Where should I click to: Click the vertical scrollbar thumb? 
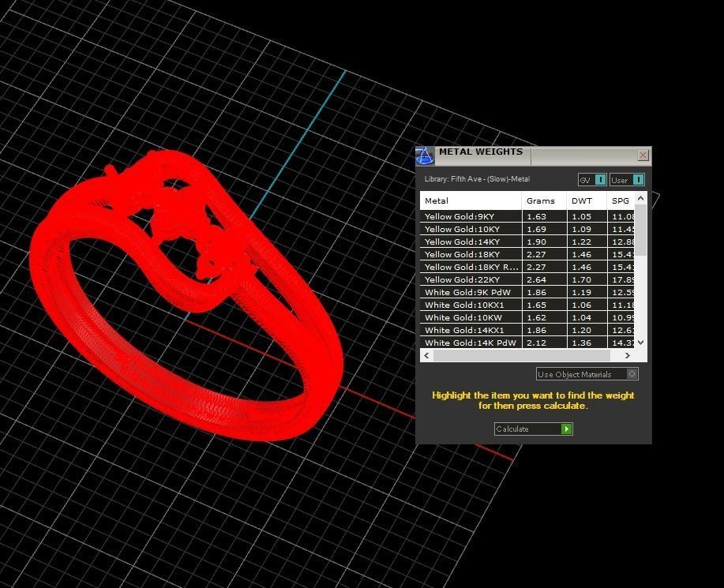coord(640,230)
